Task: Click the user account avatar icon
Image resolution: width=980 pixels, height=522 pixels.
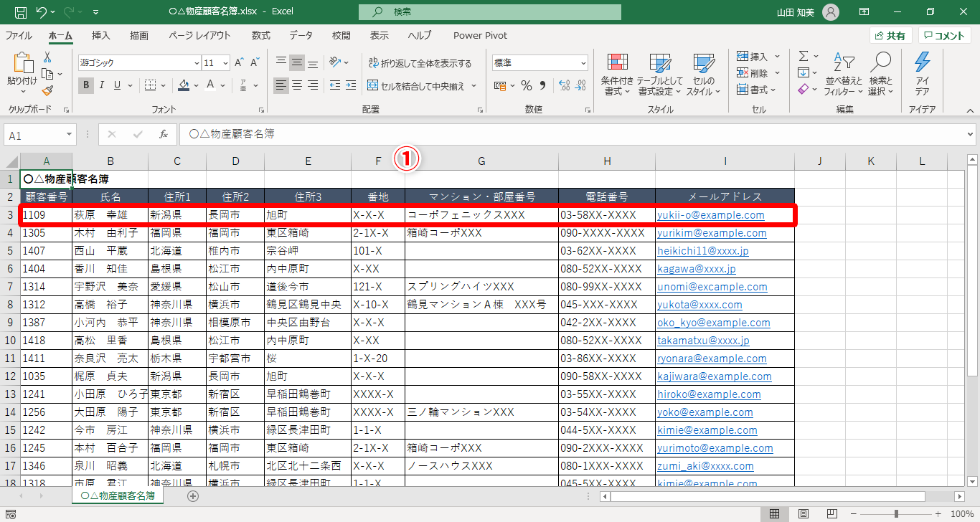Action: (x=830, y=12)
